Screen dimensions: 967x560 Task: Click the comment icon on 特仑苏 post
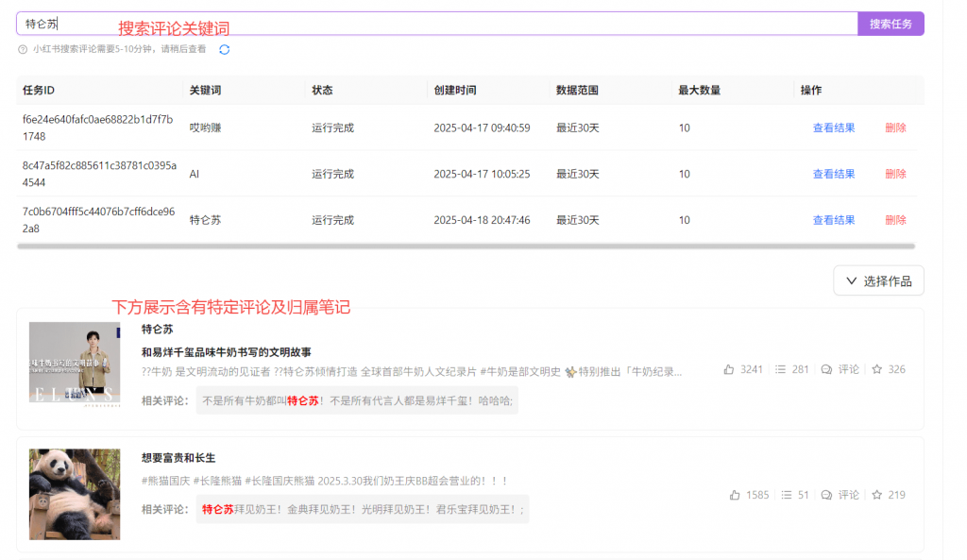[x=827, y=369]
